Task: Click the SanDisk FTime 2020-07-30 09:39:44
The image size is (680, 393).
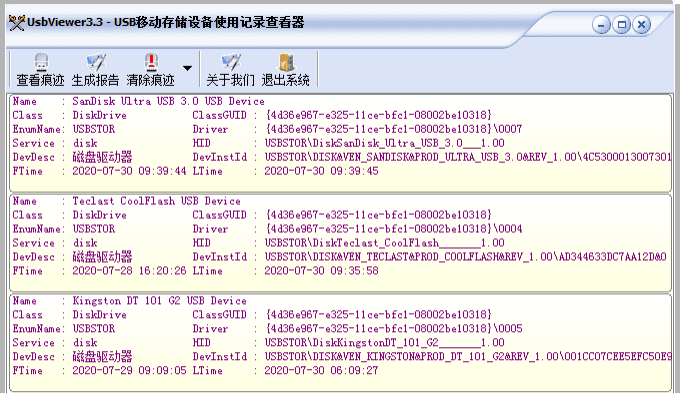Action: pyautogui.click(x=129, y=171)
